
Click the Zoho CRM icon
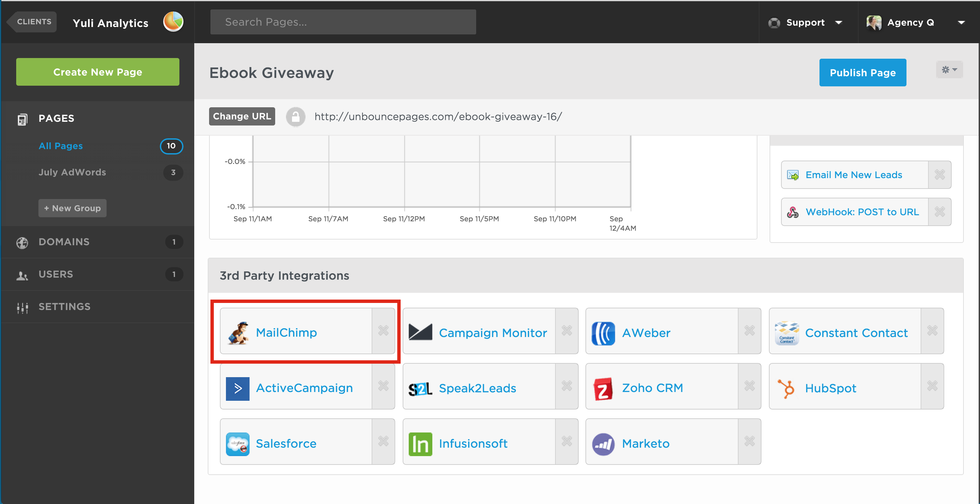click(x=603, y=389)
